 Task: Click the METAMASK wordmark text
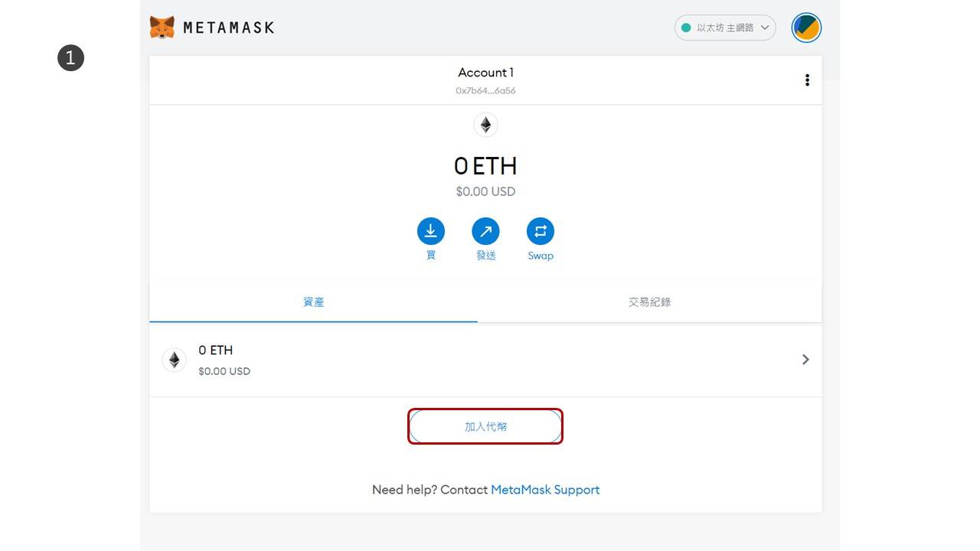pos(228,28)
